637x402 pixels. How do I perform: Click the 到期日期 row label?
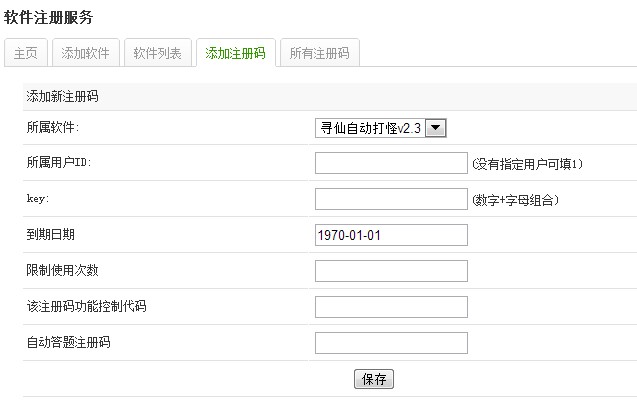click(50, 234)
